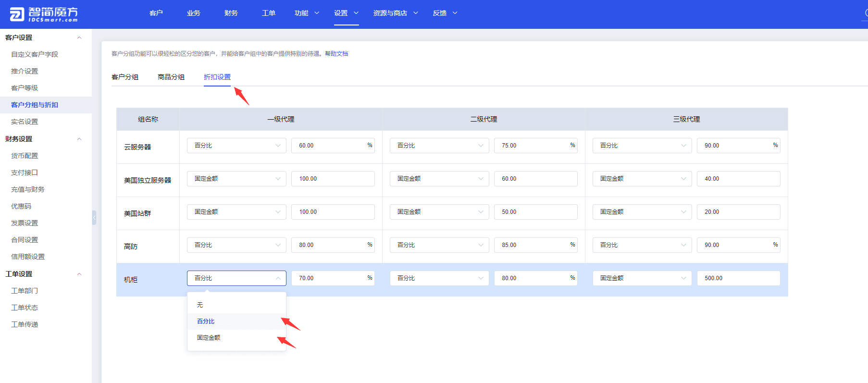Open the 帮助文档 link
Viewport: 868px width, 383px height.
click(336, 54)
